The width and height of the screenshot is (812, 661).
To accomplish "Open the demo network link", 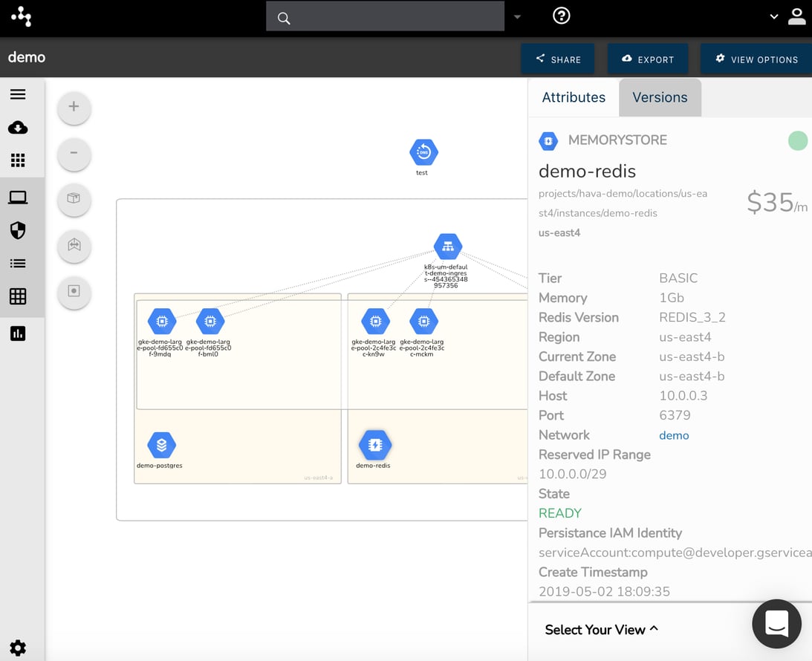I will pyautogui.click(x=674, y=435).
